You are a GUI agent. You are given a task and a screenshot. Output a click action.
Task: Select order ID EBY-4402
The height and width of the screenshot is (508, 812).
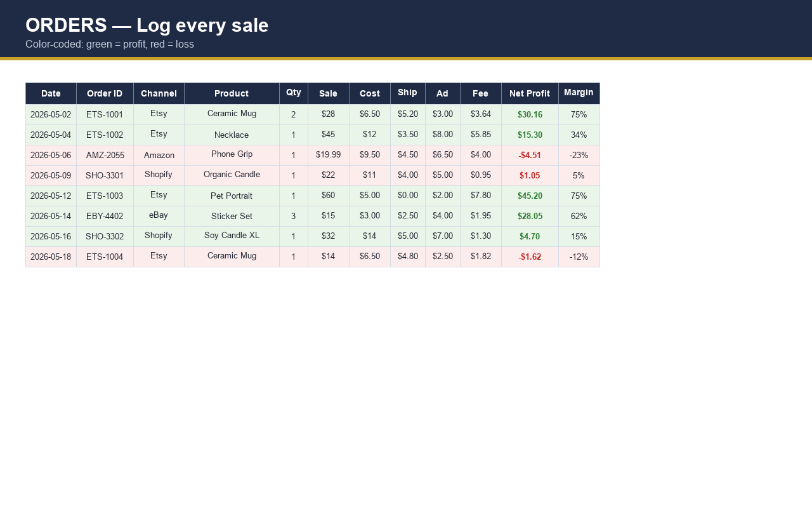(105, 217)
